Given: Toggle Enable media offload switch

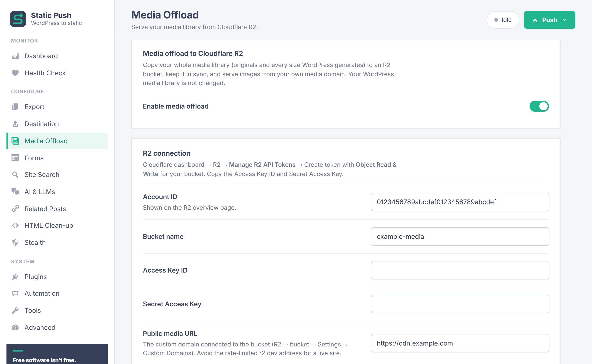Looking at the screenshot, I should point(539,106).
